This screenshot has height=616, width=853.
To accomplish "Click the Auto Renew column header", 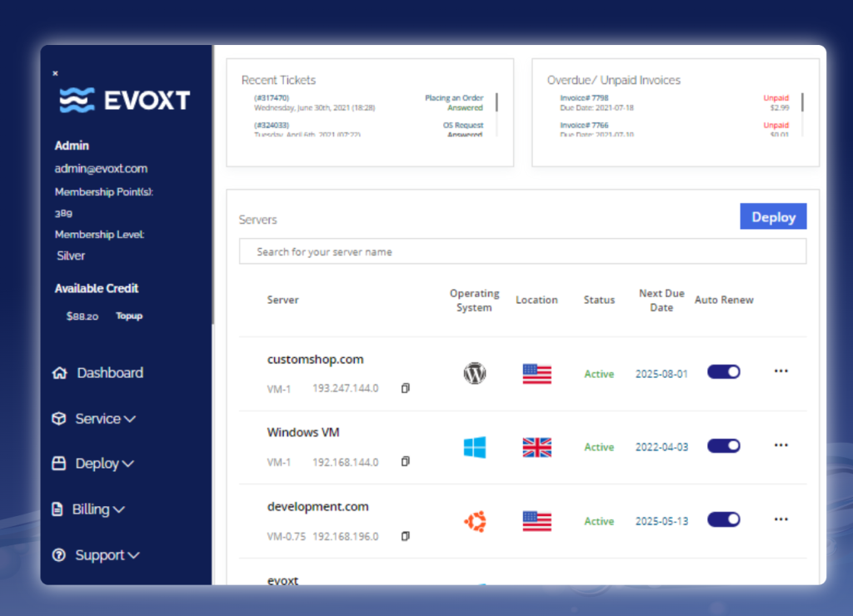I will [724, 301].
